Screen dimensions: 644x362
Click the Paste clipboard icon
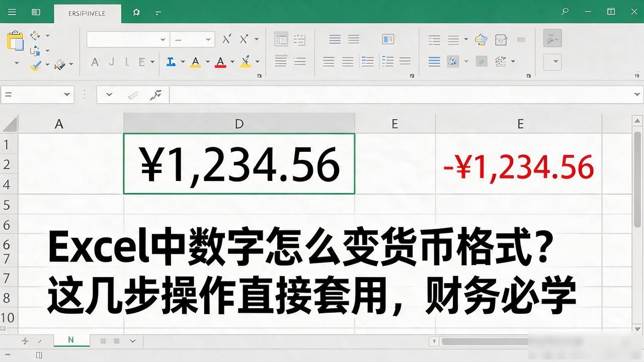[x=15, y=41]
